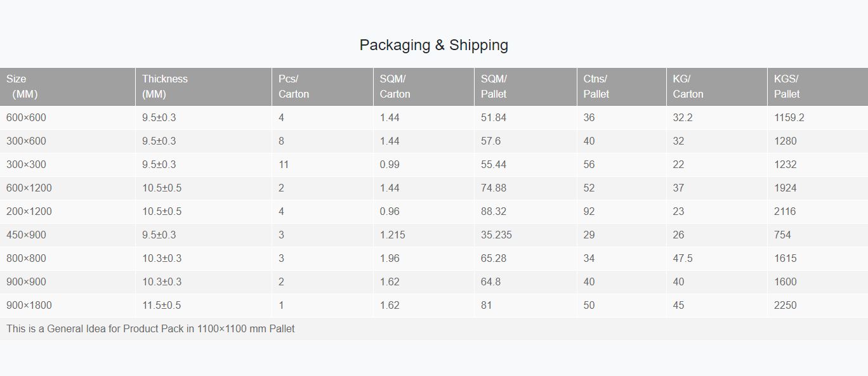Click the Packaging & Shipping heading

pos(433,45)
